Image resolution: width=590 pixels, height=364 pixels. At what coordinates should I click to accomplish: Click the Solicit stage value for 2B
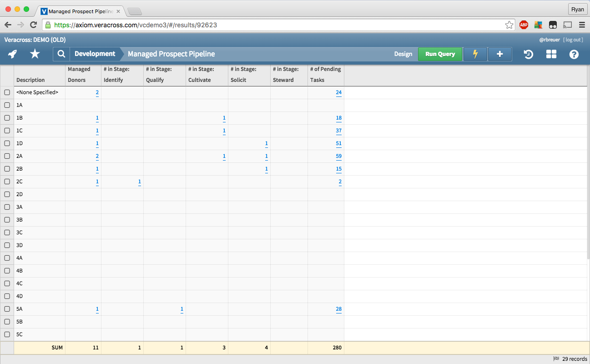coord(267,169)
